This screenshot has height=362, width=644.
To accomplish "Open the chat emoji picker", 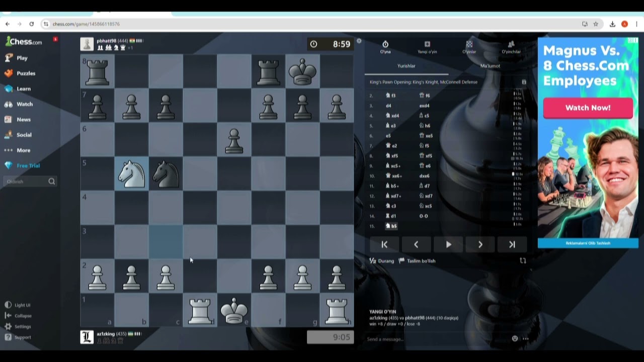I will click(x=515, y=338).
